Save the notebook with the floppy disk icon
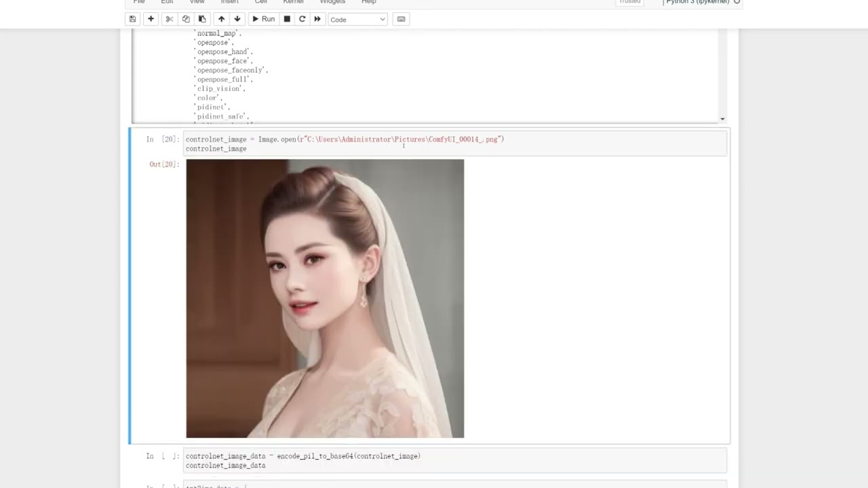Screen dimensions: 868x488 (132, 19)
